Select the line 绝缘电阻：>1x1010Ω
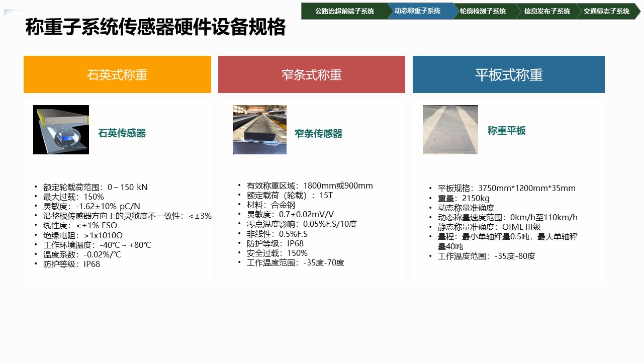 point(83,235)
